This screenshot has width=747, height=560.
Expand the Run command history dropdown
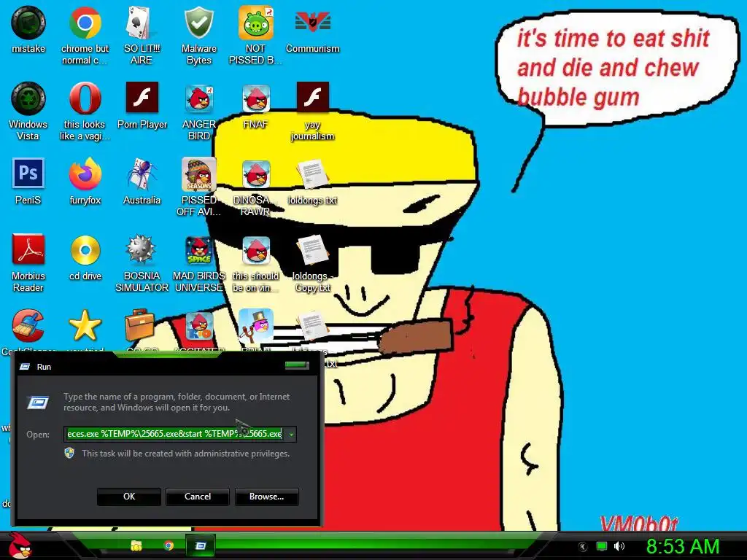pyautogui.click(x=291, y=435)
